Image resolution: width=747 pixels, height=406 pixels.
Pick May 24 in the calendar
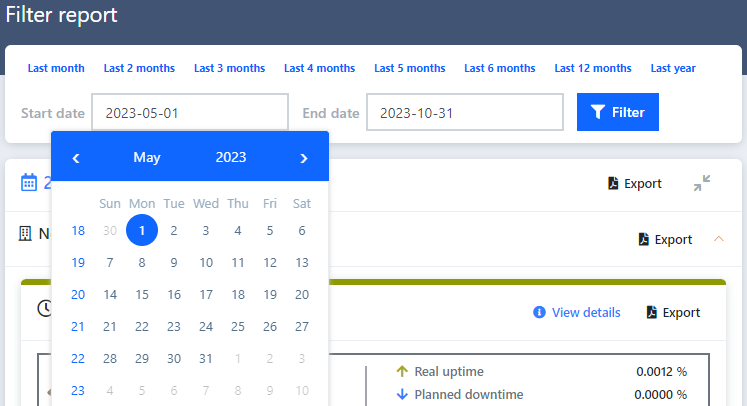[x=206, y=326]
